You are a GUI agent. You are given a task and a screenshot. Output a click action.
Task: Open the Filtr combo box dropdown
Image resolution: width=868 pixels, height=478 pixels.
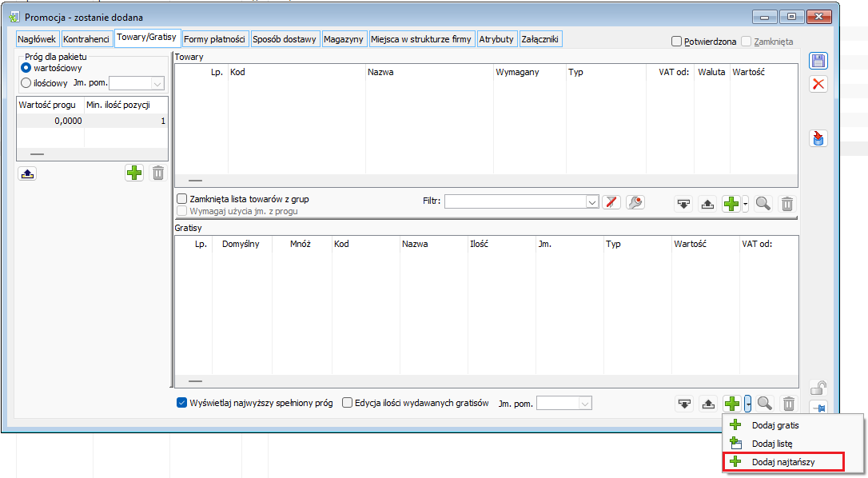tap(592, 202)
